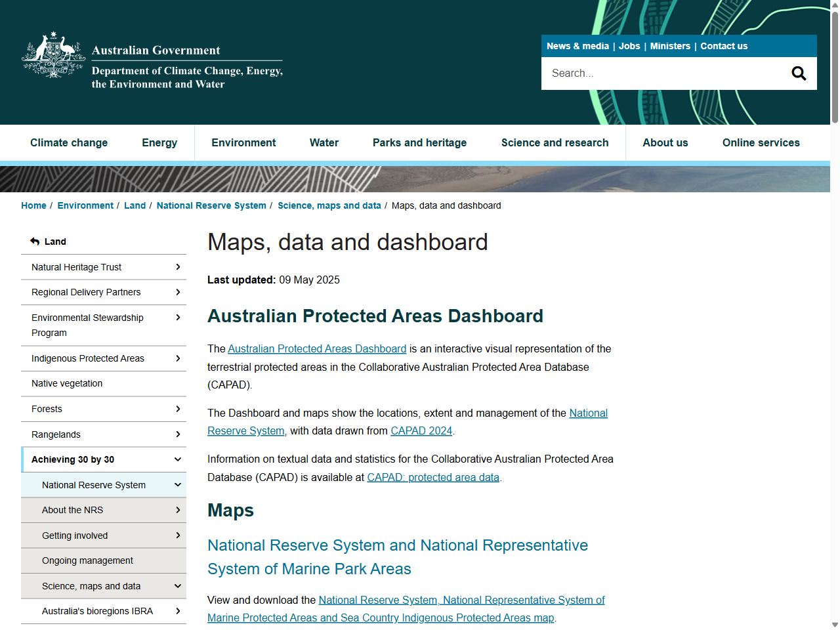Screen dimensions: 840x630
Task: Click the search magnifying glass icon
Action: (798, 73)
